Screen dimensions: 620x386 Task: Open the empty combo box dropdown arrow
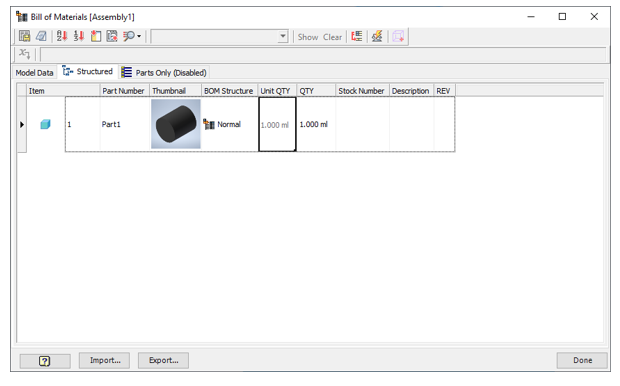[x=283, y=36]
